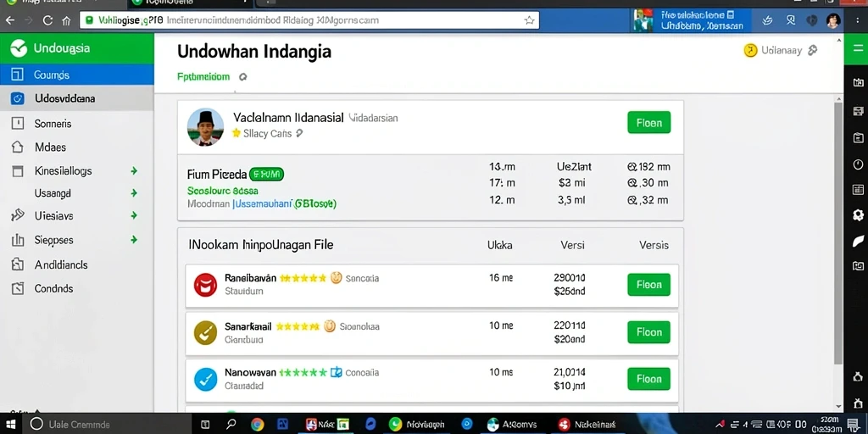Open Coumds in the sidebar
Screen dimensions: 868x434
point(77,75)
